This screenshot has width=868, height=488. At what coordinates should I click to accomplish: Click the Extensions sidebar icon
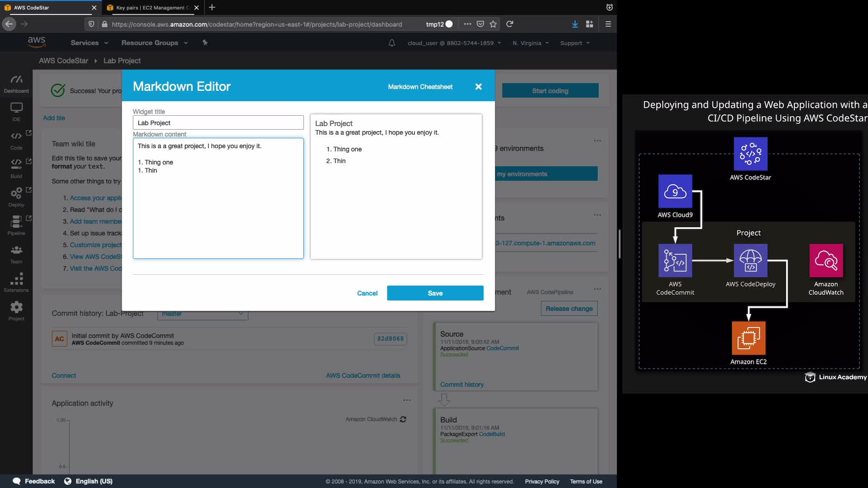16,282
